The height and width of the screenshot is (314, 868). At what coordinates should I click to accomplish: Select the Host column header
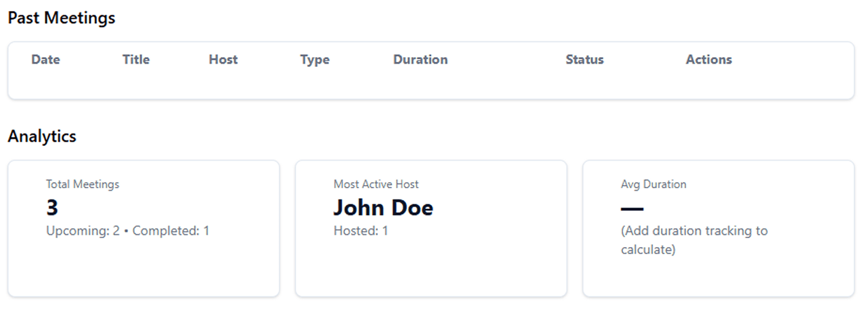click(x=223, y=59)
